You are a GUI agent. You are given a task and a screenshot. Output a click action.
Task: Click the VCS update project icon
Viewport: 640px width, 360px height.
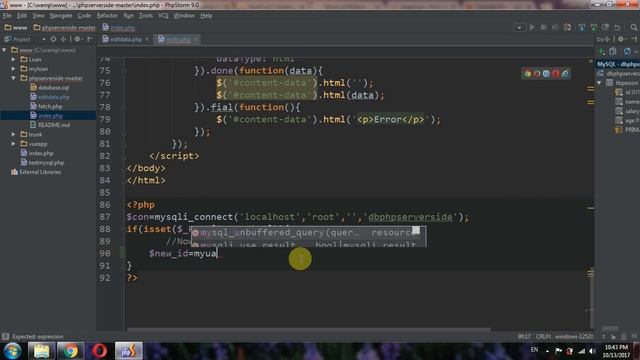(582, 27)
